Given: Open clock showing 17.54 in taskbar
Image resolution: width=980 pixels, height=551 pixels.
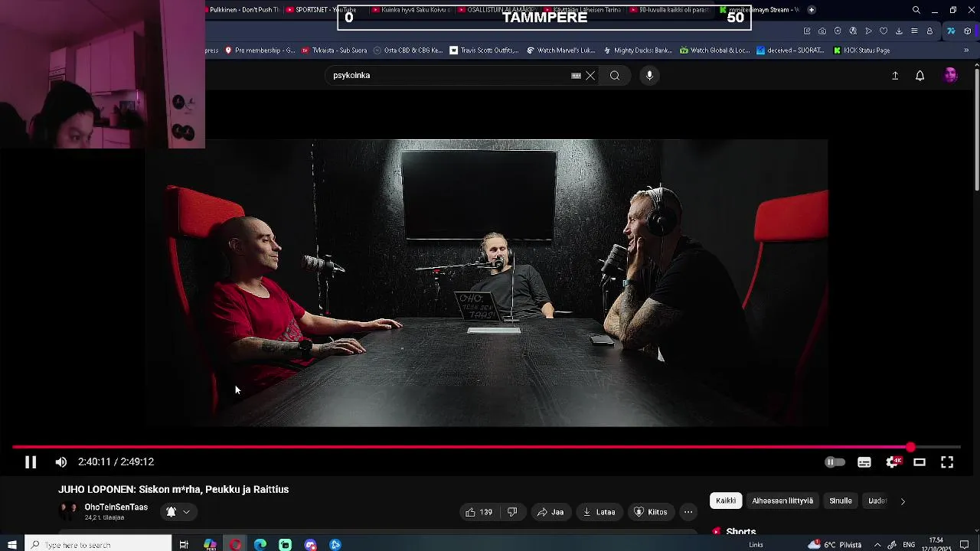Looking at the screenshot, I should point(936,545).
